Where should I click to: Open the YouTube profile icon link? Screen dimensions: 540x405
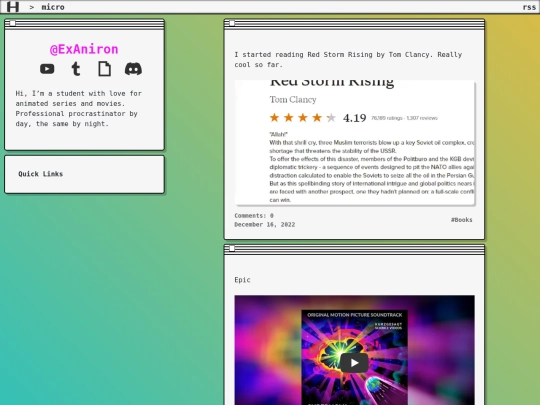click(47, 69)
